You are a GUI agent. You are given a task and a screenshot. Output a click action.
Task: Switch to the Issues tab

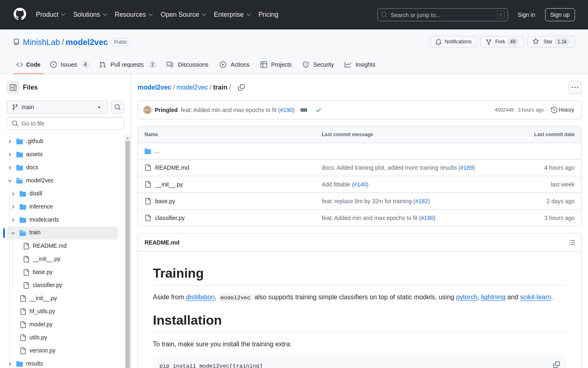point(69,65)
